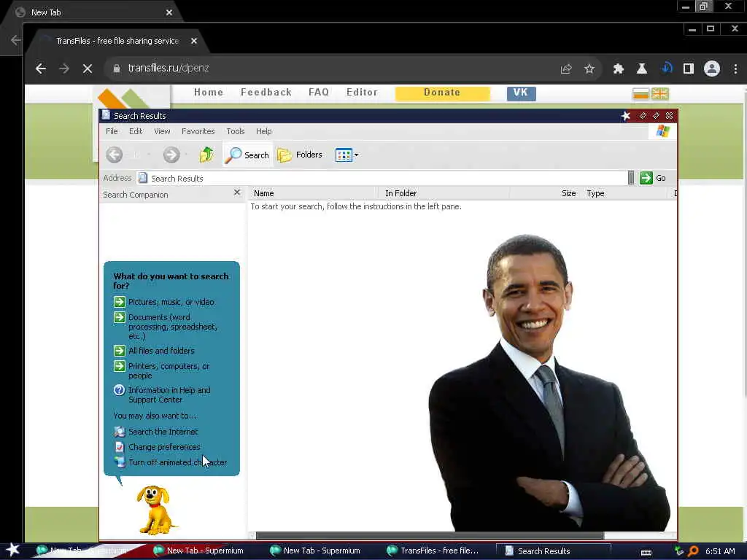Go up one folder level icon

[x=206, y=155]
